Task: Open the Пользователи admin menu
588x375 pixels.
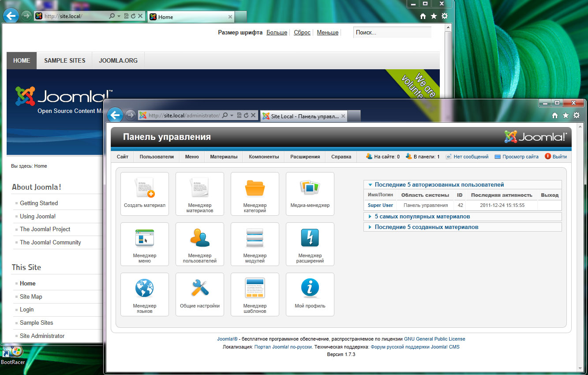Action: 157,157
